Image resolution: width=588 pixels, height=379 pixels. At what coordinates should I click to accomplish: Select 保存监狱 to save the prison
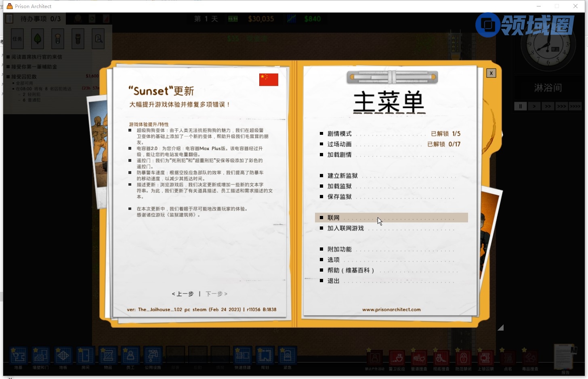click(339, 197)
